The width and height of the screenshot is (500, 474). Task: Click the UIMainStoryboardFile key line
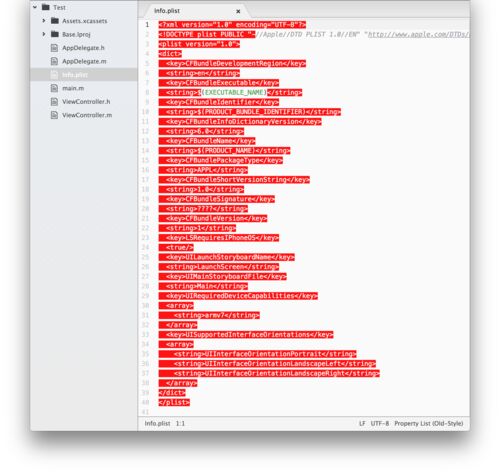pos(222,276)
